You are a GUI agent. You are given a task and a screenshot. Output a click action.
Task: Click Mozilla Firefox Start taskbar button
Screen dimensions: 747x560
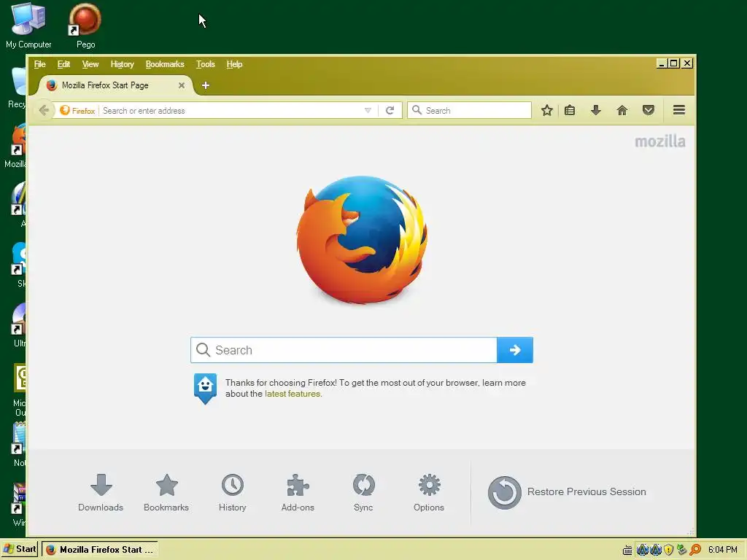coord(99,549)
